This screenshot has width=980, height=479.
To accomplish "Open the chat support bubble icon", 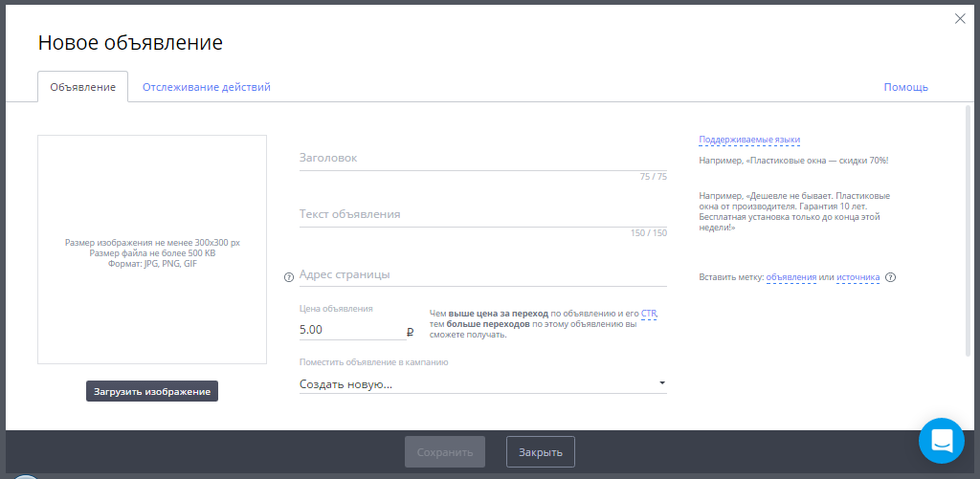I will click(x=941, y=441).
